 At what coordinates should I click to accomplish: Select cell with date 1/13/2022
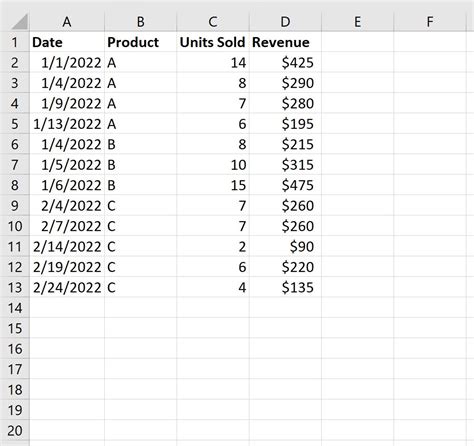[67, 124]
